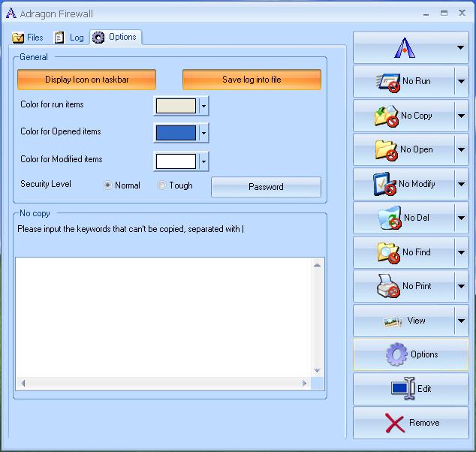Screen dimensions: 476x452
Task: Click the Options tab gear icon
Action: [98, 38]
